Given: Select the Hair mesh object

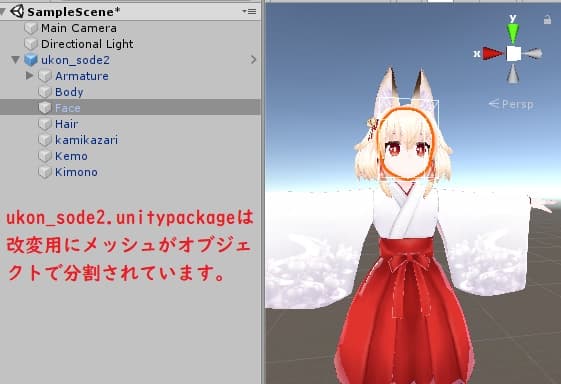Looking at the screenshot, I should (x=67, y=124).
